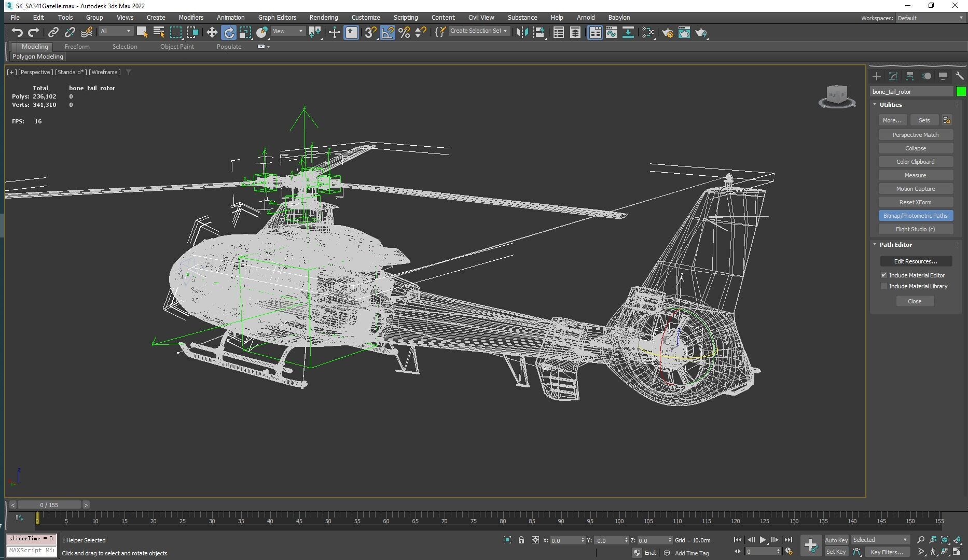This screenshot has height=560, width=968.
Task: Activate Bind to Space Warp tool
Action: click(87, 32)
